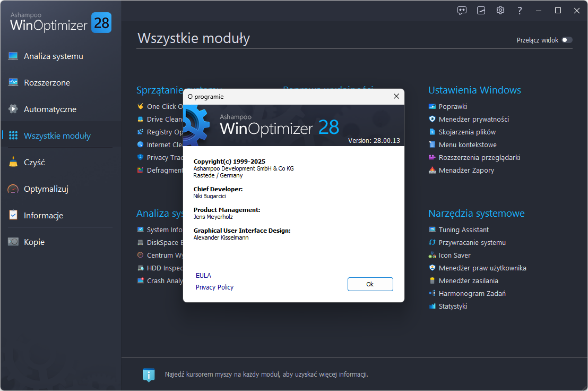Open Menu kontekstowe module
This screenshot has height=391, width=588.
coord(467,145)
